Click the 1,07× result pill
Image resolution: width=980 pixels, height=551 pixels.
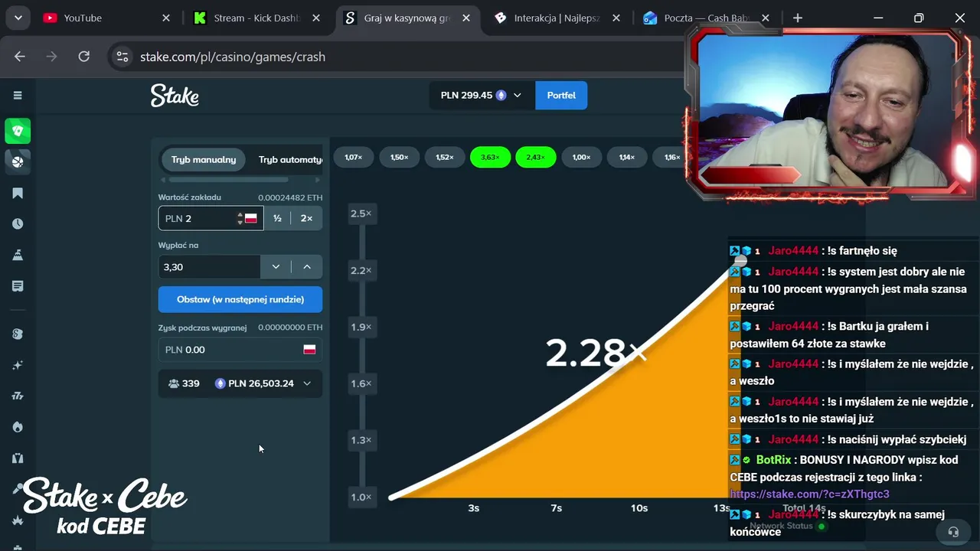353,157
